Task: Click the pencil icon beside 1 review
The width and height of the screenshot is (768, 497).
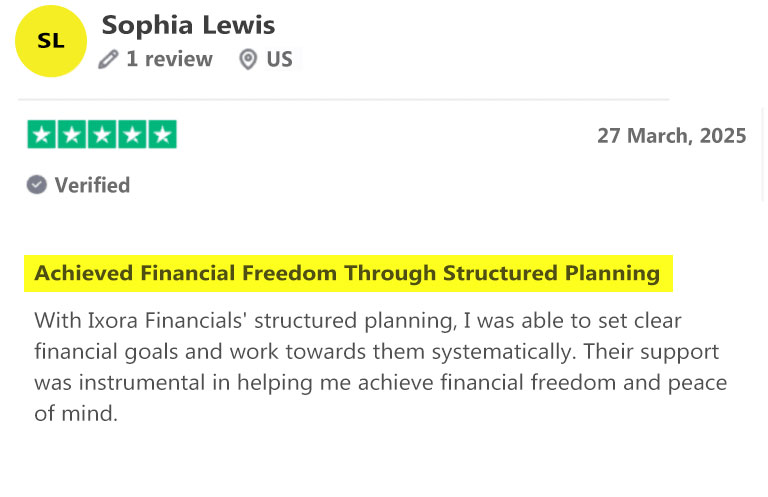Action: 108,60
